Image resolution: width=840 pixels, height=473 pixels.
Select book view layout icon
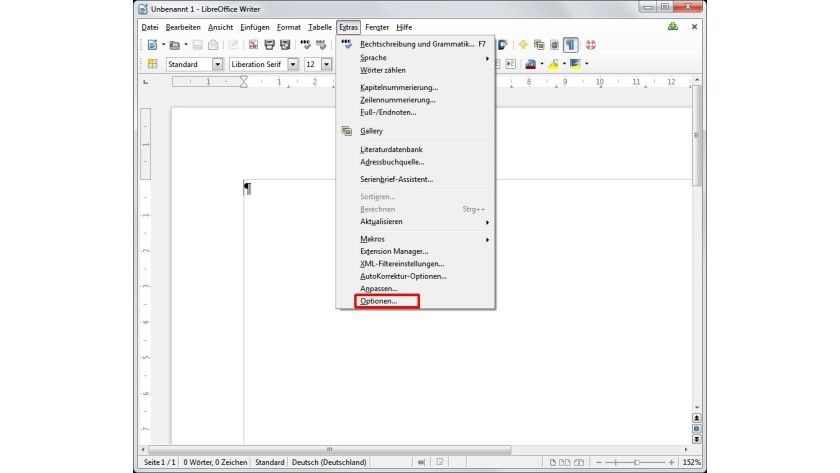tap(579, 462)
